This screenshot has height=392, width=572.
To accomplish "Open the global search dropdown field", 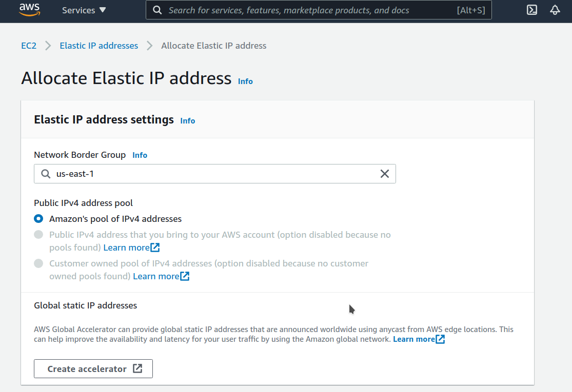I will click(318, 10).
